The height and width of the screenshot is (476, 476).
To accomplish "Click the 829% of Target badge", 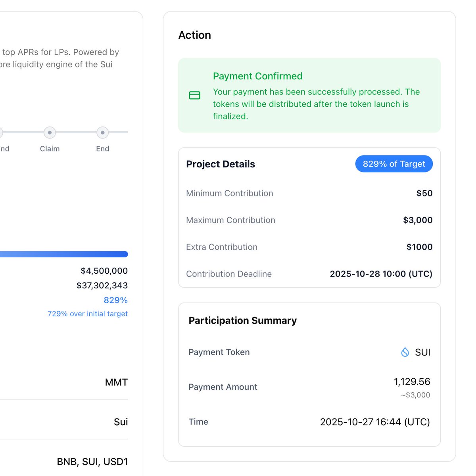I will pyautogui.click(x=394, y=164).
